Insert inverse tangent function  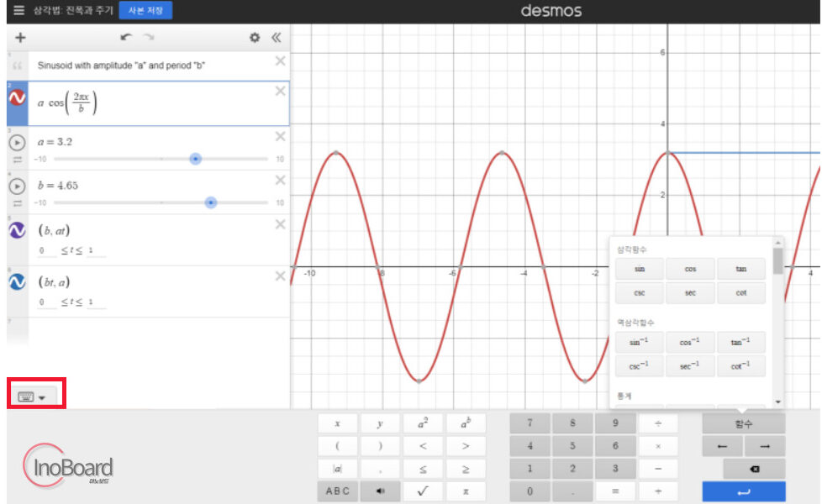click(740, 342)
